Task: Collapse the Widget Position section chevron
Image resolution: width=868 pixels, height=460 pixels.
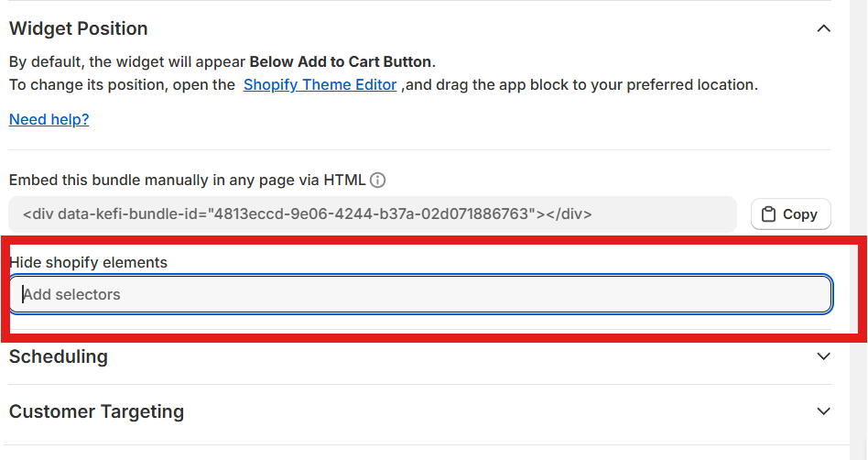Action: 824,28
